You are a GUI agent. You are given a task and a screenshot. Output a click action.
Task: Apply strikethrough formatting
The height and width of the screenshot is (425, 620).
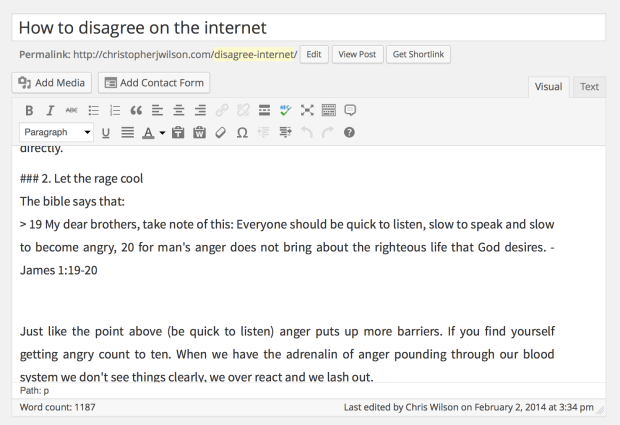click(x=72, y=110)
